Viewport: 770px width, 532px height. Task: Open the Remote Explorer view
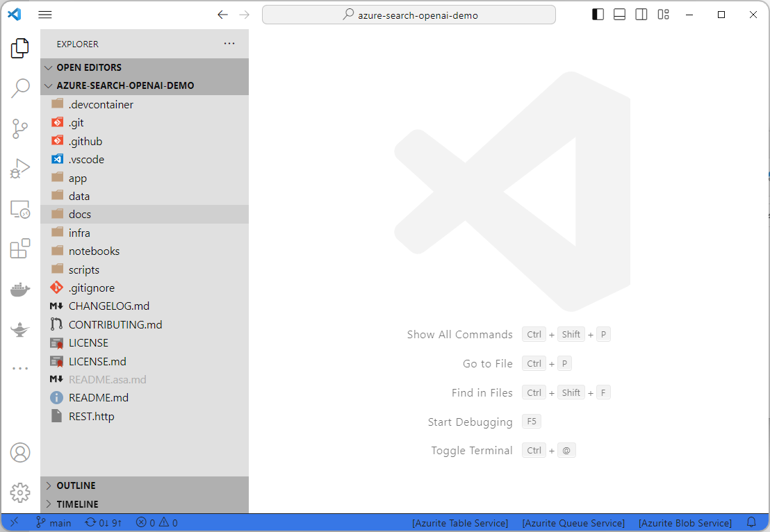pyautogui.click(x=20, y=209)
